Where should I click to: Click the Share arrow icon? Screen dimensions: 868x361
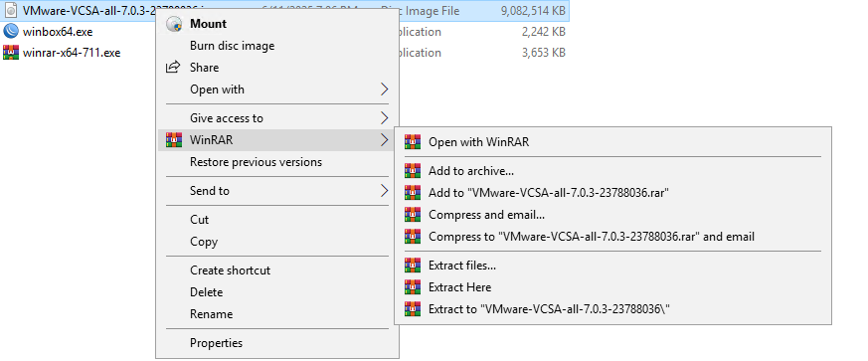[x=173, y=67]
